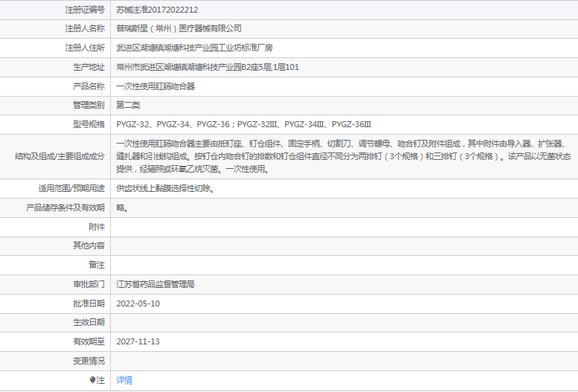This screenshot has width=578, height=392.
Task: Click the 注册证编号 label
Action: pos(85,10)
